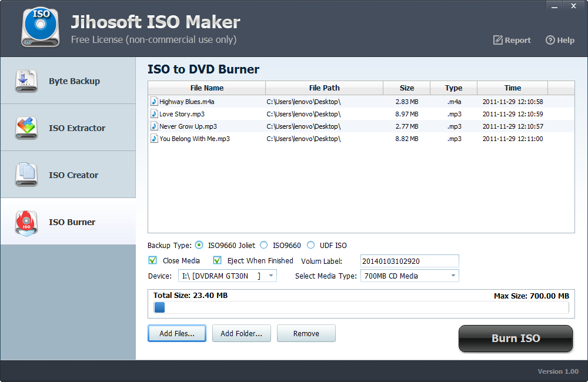Screen dimensions: 588x382
Task: Click the ISO Extractor icon
Action: [x=26, y=128]
